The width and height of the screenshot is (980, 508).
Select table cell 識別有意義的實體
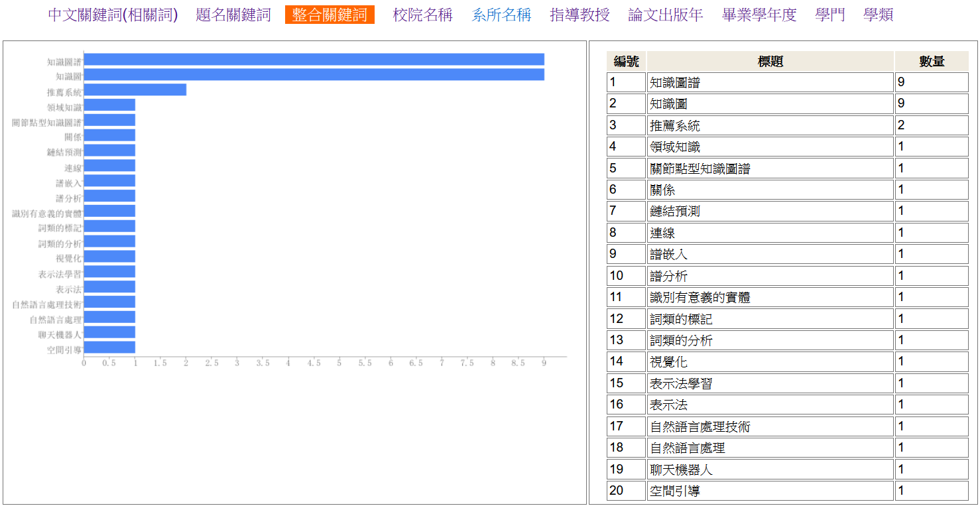770,297
